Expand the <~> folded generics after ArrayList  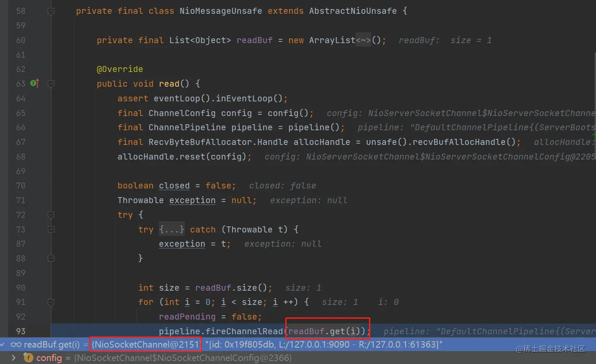pyautogui.click(x=363, y=40)
